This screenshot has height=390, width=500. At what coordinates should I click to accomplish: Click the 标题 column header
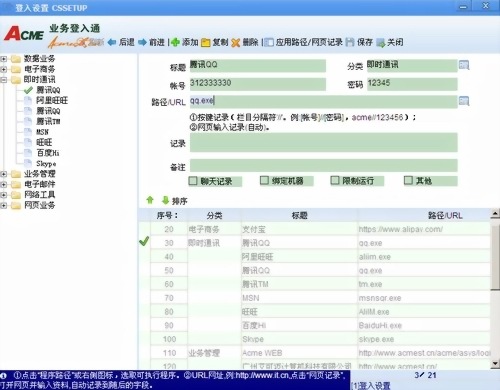point(299,216)
